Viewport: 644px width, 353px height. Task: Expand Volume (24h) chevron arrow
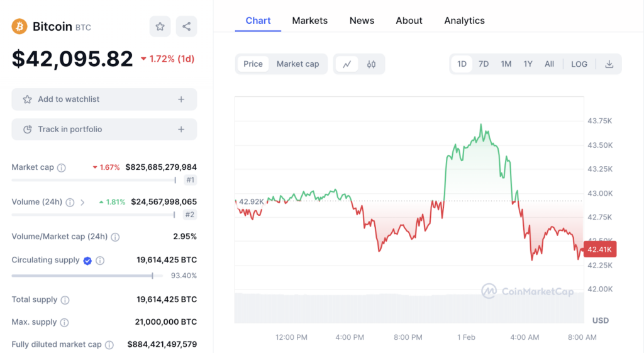(82, 203)
